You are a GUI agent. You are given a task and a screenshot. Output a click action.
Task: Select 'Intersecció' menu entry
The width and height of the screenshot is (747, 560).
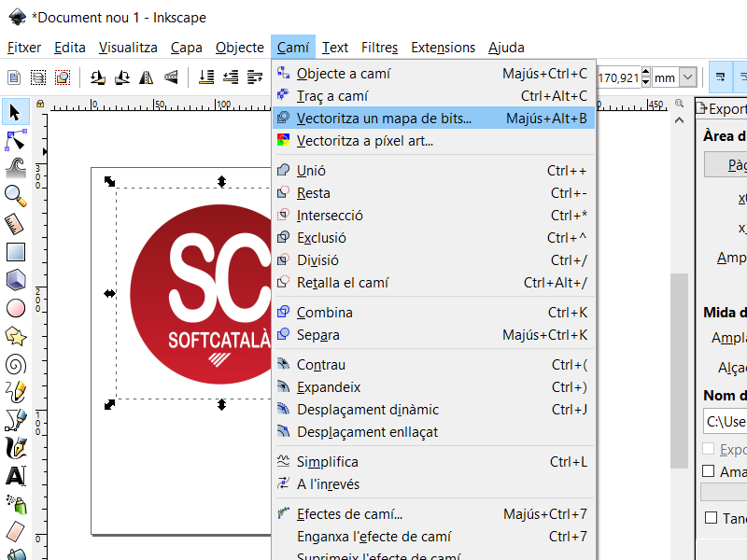coord(433,216)
